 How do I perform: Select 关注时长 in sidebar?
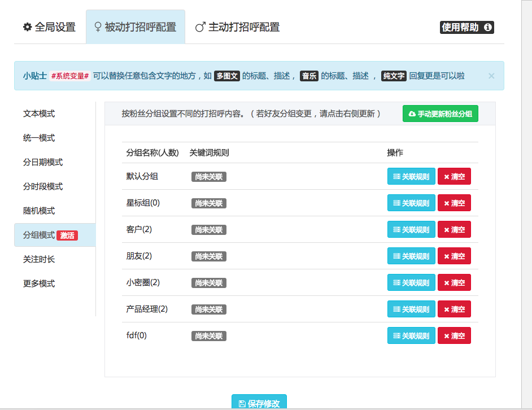coord(55,259)
